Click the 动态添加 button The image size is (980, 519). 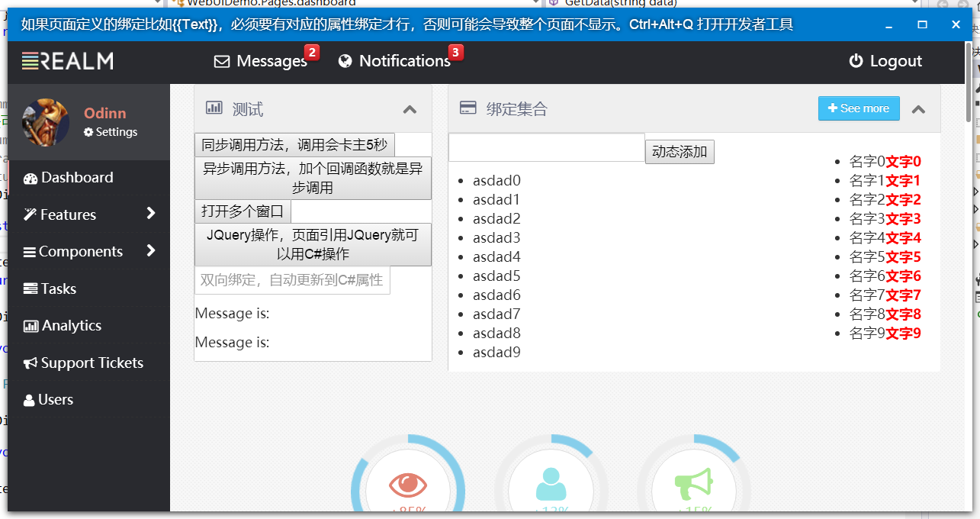[680, 152]
